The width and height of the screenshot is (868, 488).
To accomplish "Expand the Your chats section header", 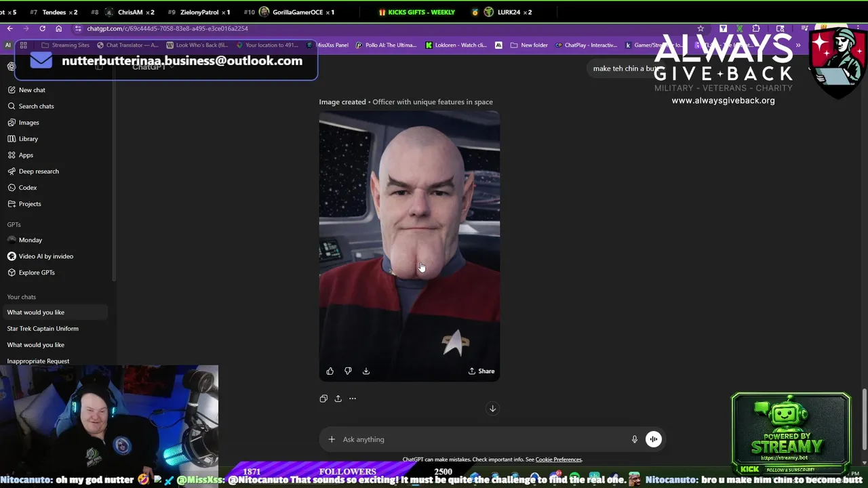I will 22,297.
